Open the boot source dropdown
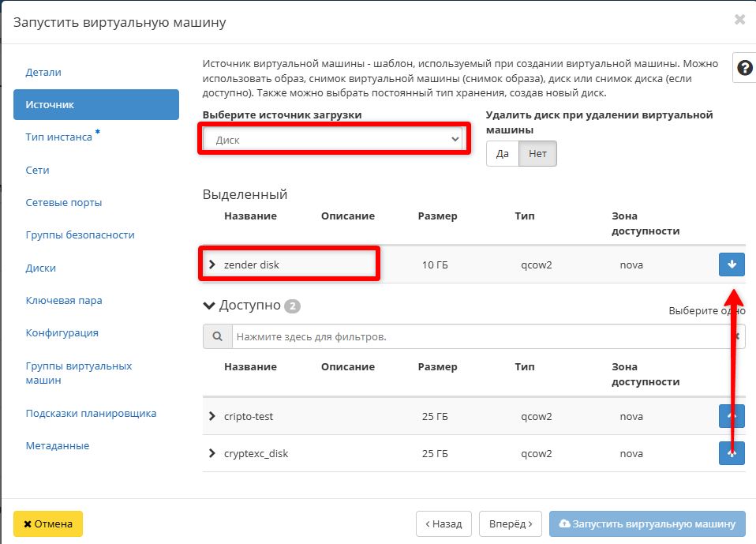The width and height of the screenshot is (756, 544). (332, 140)
